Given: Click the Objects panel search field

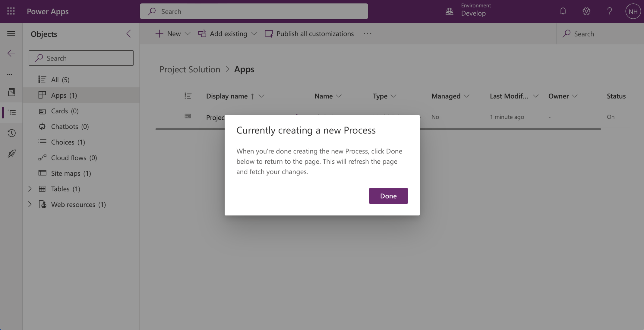Looking at the screenshot, I should pyautogui.click(x=81, y=58).
